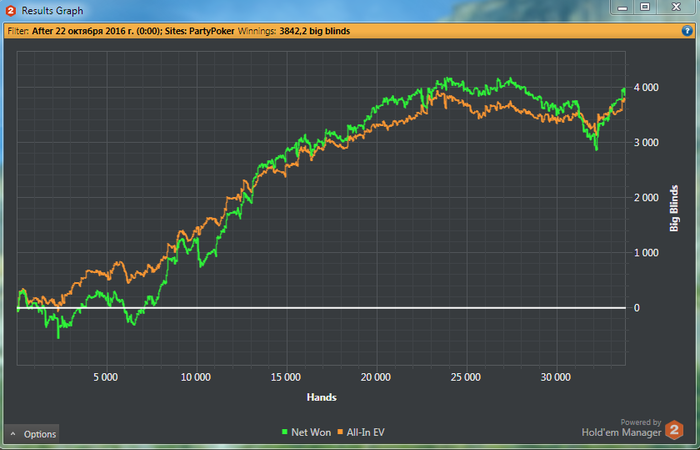Click the 2 000 big blinds axis label
The width and height of the screenshot is (700, 450).
[646, 198]
